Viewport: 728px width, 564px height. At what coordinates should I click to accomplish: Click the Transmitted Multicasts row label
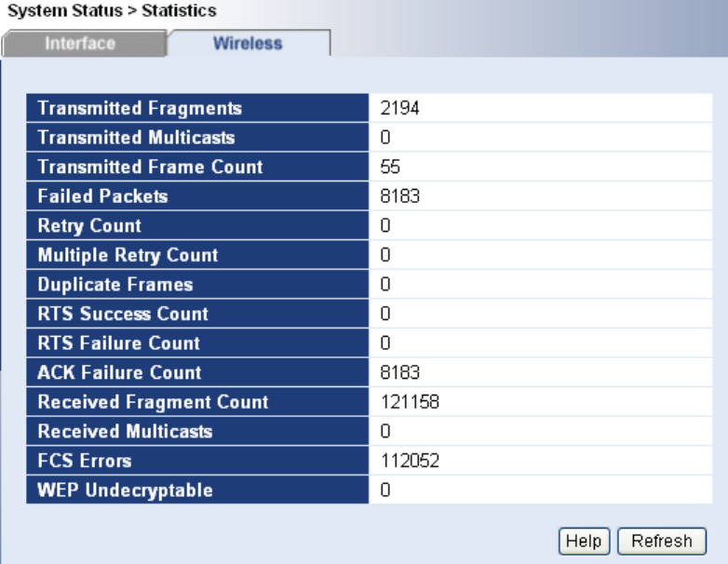pyautogui.click(x=136, y=138)
